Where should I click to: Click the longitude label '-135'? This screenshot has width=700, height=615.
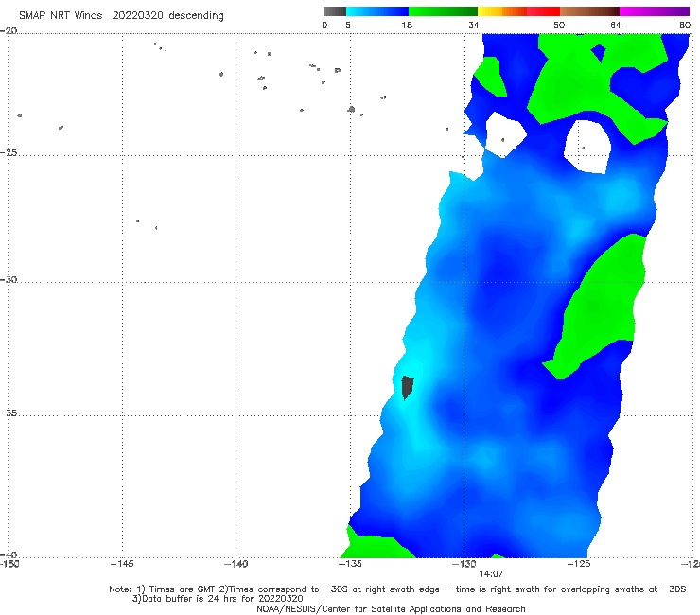click(350, 564)
